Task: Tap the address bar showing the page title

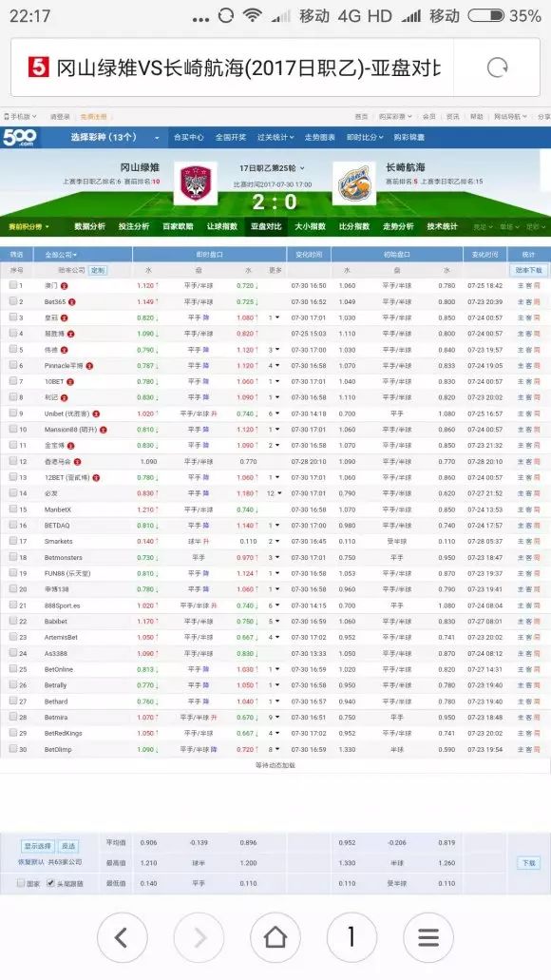Action: [247, 67]
